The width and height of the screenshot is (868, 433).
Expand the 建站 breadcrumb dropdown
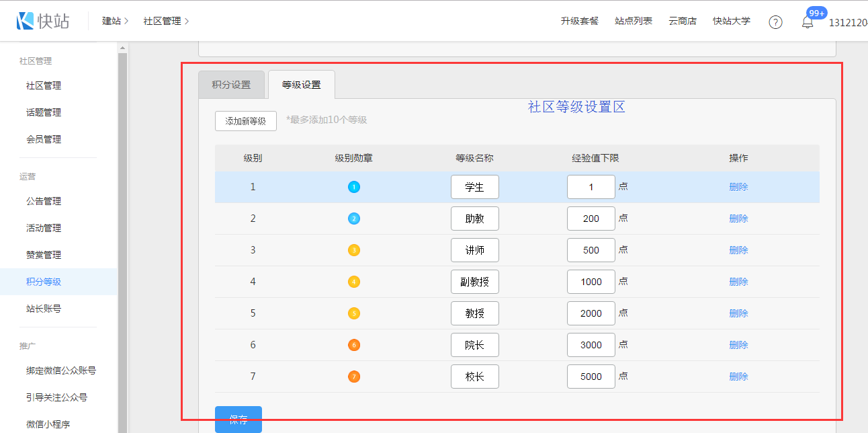[x=115, y=21]
